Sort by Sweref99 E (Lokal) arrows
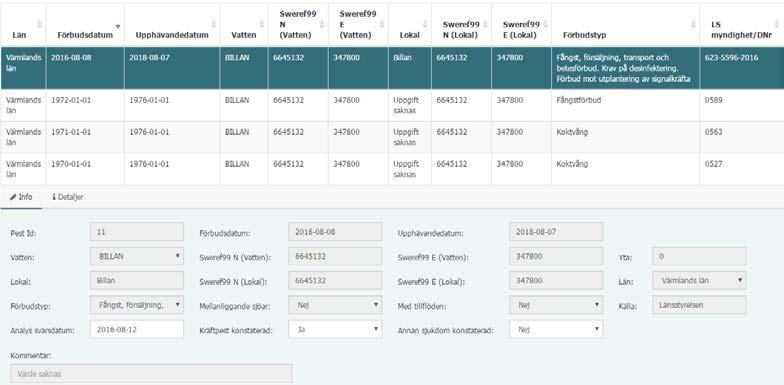The height and width of the screenshot is (385, 784). [545, 24]
